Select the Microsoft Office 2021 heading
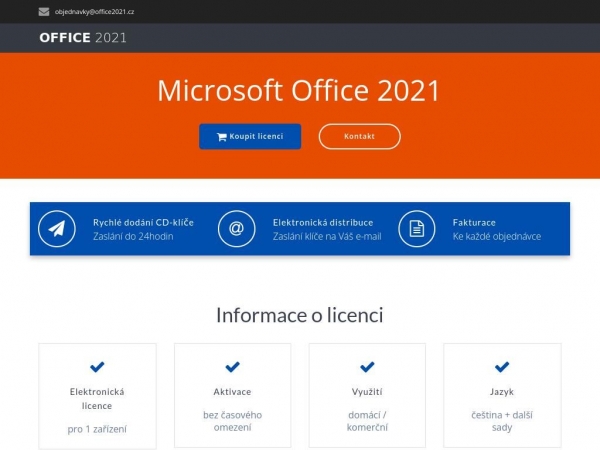Screen dimensions: 600x450 pyautogui.click(x=298, y=91)
